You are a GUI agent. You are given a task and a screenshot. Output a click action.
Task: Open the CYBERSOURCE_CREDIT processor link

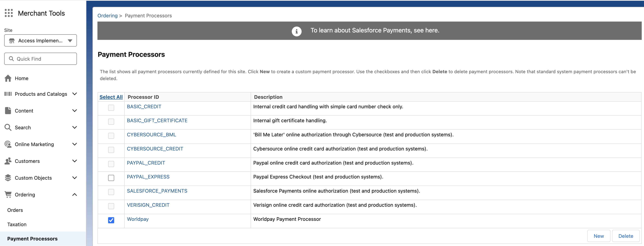tap(155, 149)
